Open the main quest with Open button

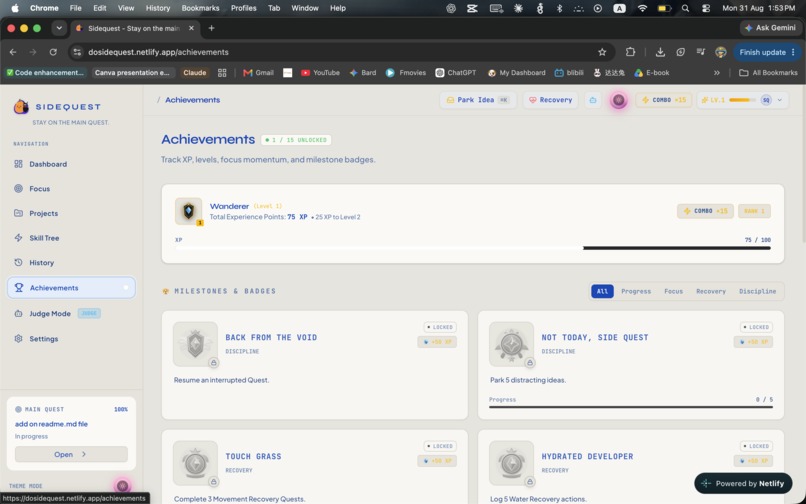(71, 455)
